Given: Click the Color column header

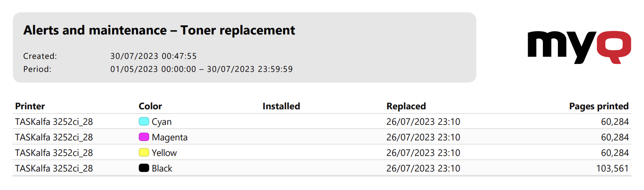Looking at the screenshot, I should (x=150, y=106).
